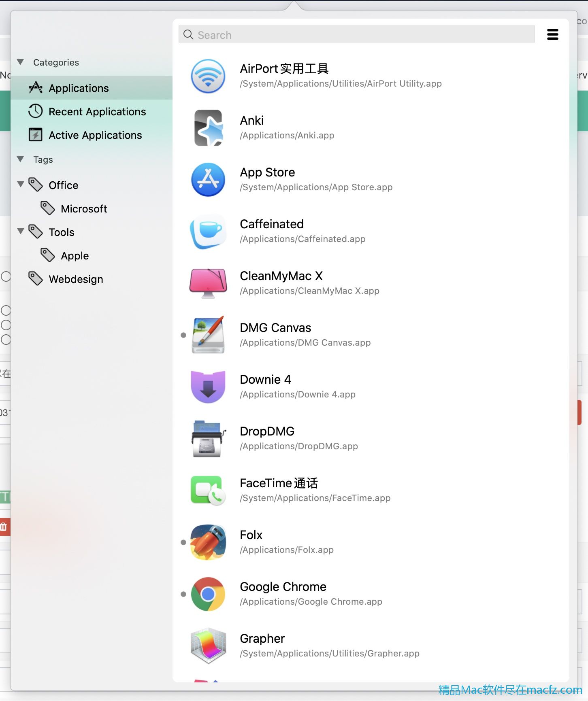
Task: Select the Downie 4 app name
Action: click(x=266, y=379)
